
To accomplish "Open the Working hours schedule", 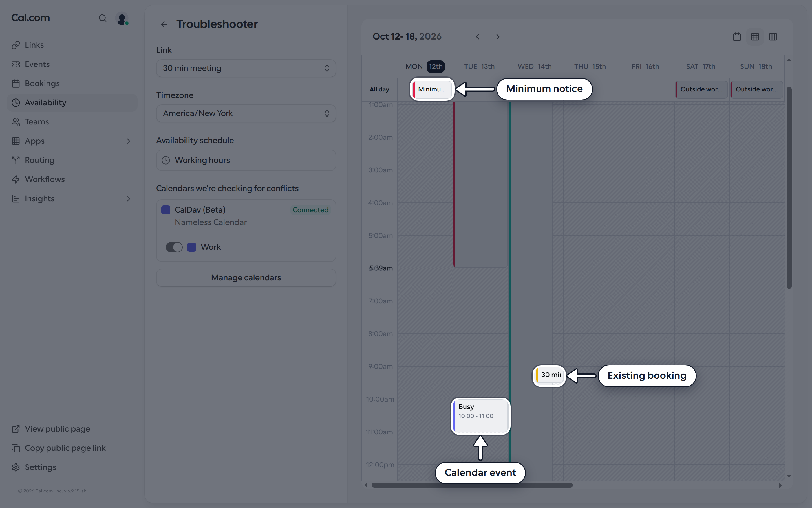I will click(x=246, y=160).
